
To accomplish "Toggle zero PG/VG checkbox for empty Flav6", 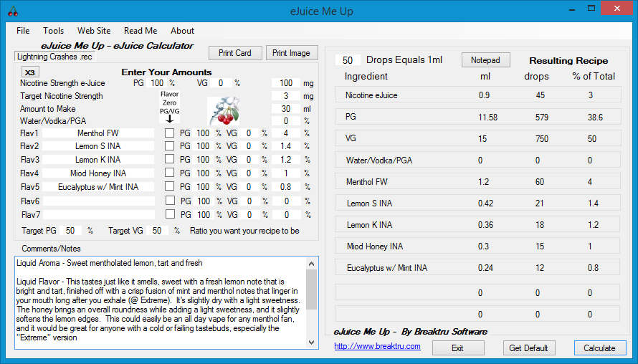I will click(x=170, y=201).
